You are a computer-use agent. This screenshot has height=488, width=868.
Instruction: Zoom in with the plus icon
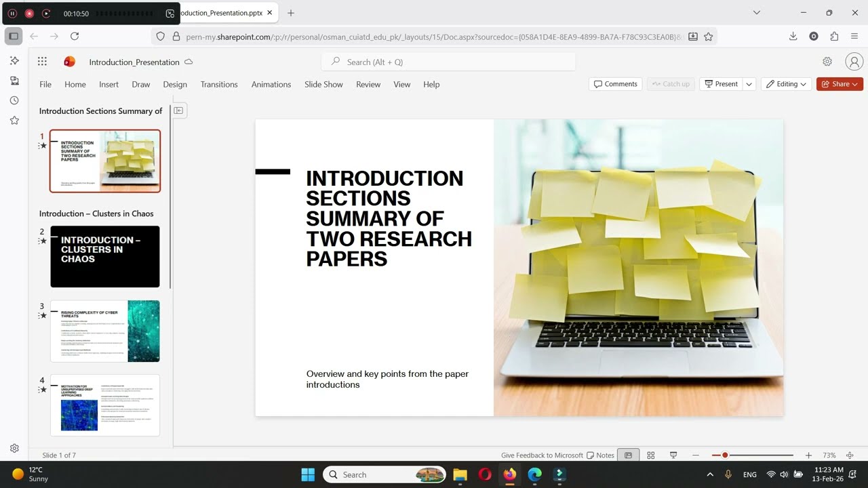pos(808,455)
